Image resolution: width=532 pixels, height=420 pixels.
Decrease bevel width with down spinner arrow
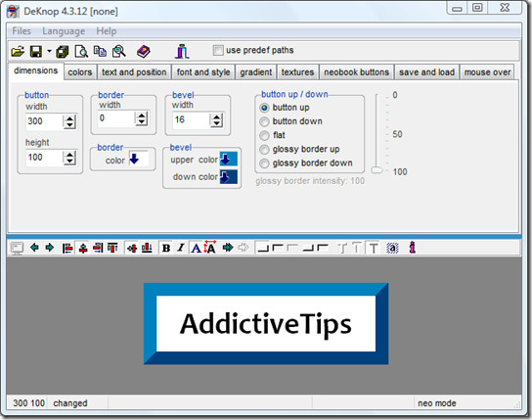216,123
